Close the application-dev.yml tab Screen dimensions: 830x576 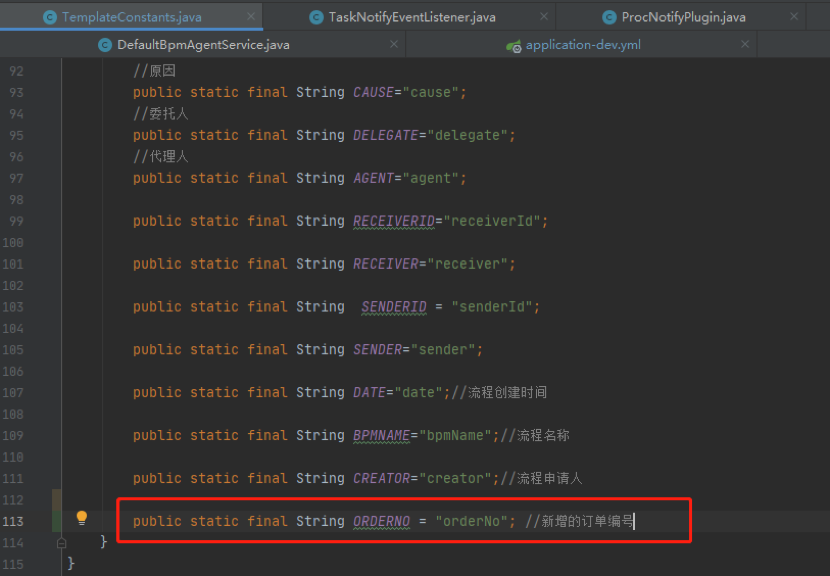click(x=745, y=44)
